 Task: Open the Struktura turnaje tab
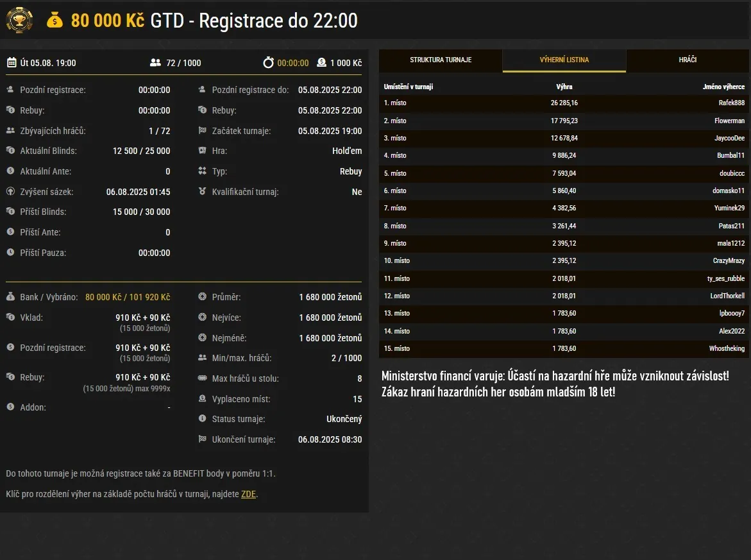(x=441, y=60)
